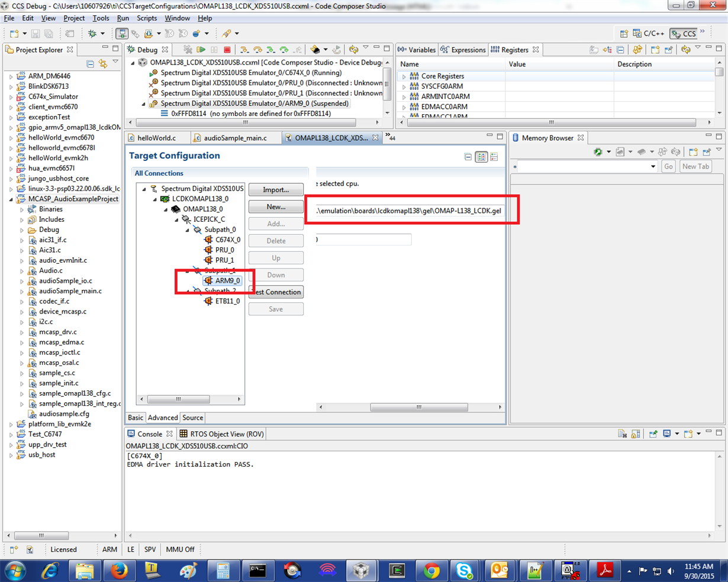Switch to the Variables tab
This screenshot has height=582, width=728.
pyautogui.click(x=417, y=50)
